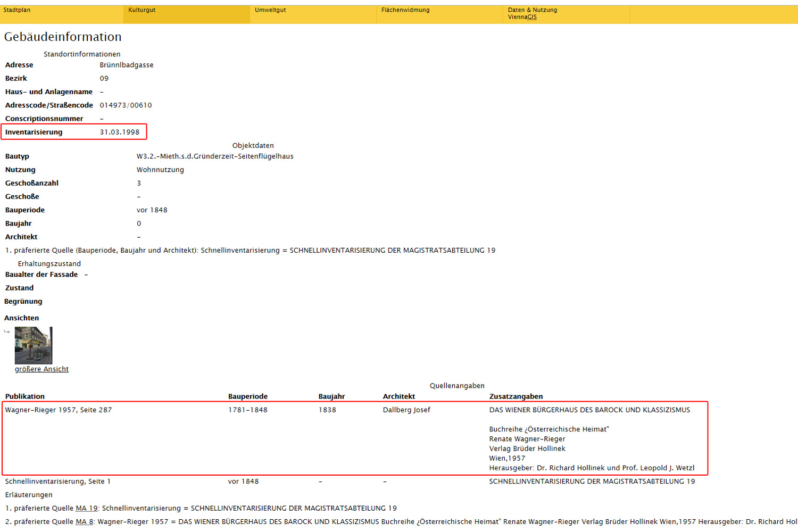The height and width of the screenshot is (532, 798).
Task: Click the Quellenangaben section header
Action: coord(457,386)
